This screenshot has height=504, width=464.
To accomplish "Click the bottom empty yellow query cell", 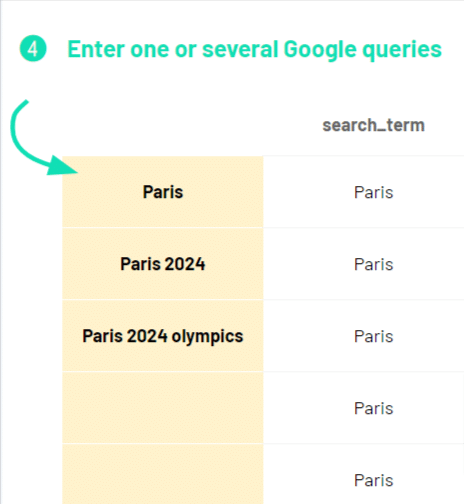I will click(163, 474).
